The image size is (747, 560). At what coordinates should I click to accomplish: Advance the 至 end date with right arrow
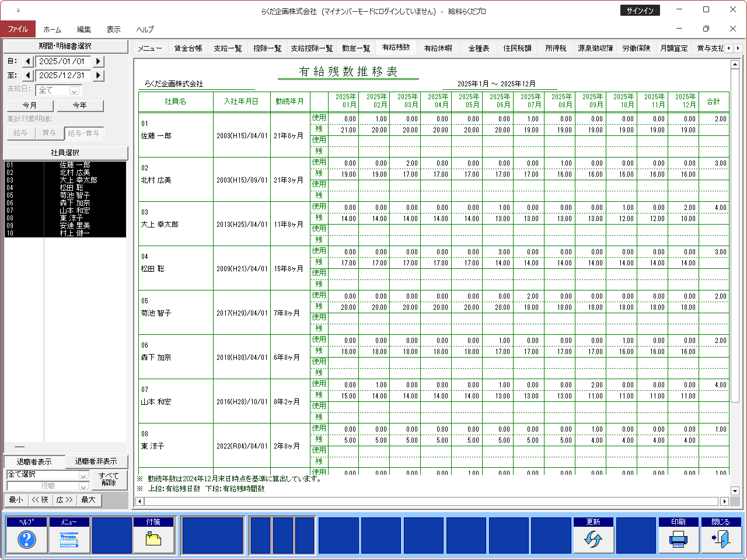[98, 75]
